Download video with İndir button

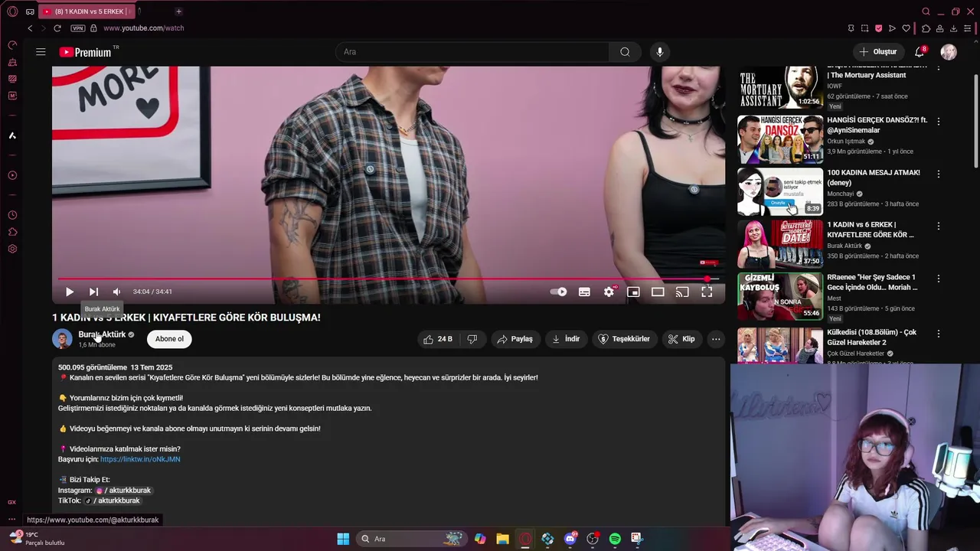tap(567, 339)
